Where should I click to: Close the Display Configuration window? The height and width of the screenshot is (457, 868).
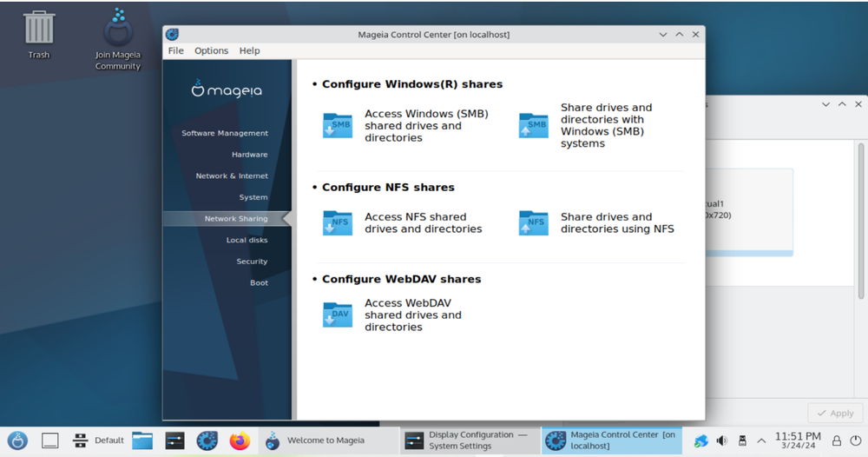click(858, 104)
